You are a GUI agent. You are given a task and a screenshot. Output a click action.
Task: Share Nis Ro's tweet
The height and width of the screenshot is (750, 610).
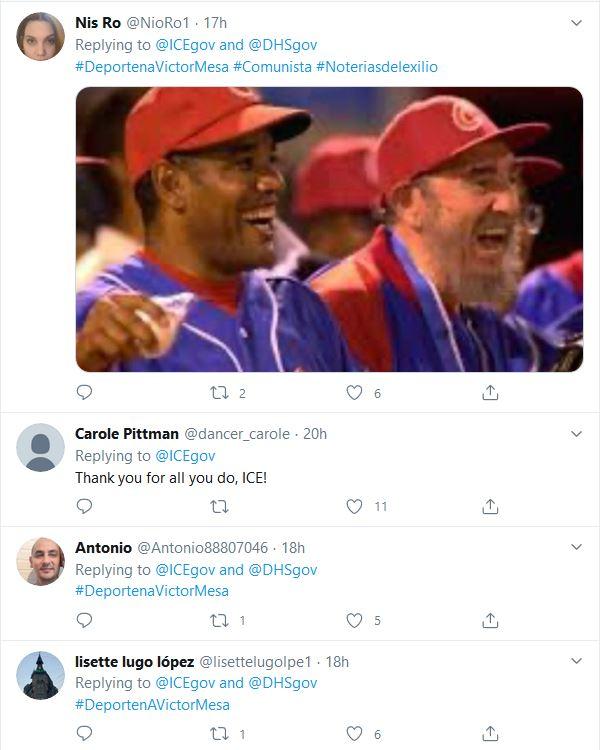point(490,393)
